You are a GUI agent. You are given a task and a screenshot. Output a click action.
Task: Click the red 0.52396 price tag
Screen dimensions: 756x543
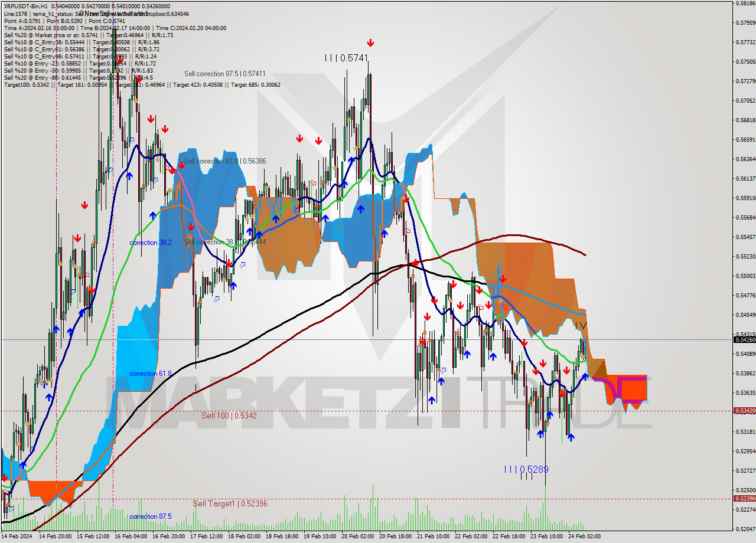744,498
